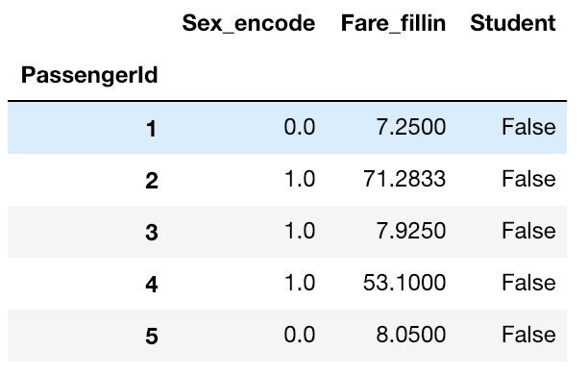Click fare value 8.0500

click(x=411, y=335)
